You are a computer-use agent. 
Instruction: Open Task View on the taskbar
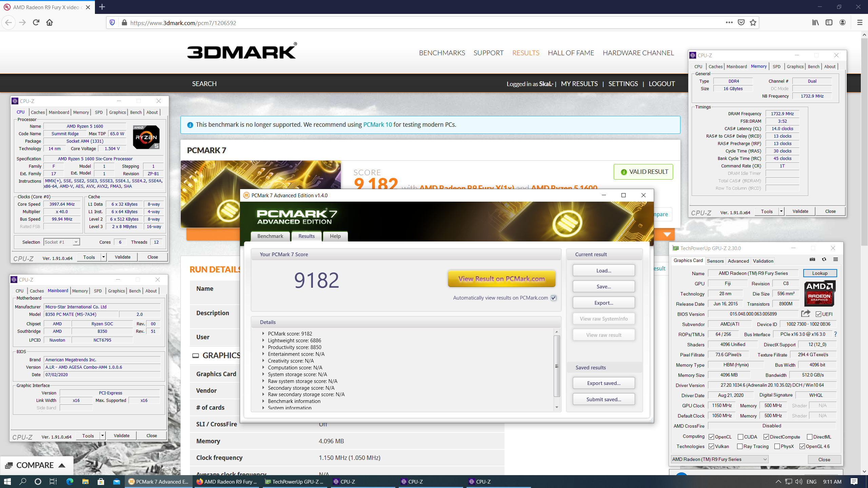click(53, 482)
